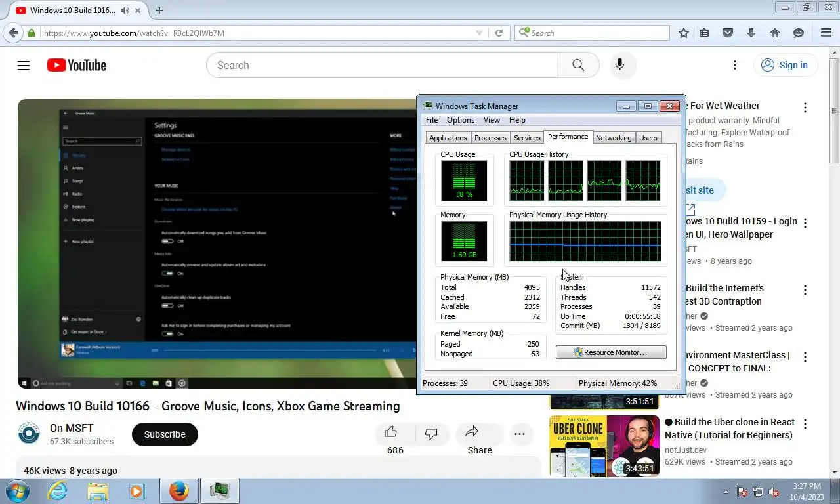Open Task Manager Help menu

(x=517, y=120)
